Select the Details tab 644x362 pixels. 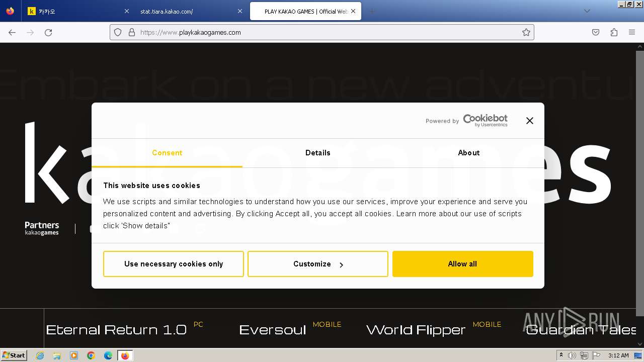point(318,153)
